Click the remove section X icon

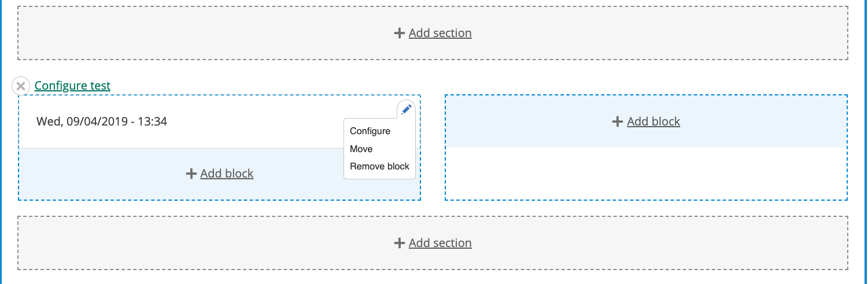click(21, 86)
